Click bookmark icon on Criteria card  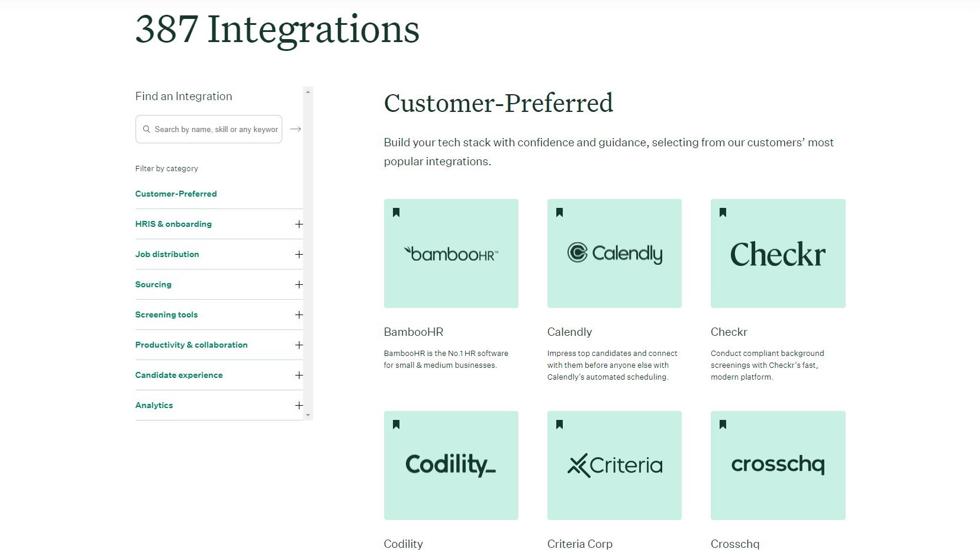(x=559, y=424)
